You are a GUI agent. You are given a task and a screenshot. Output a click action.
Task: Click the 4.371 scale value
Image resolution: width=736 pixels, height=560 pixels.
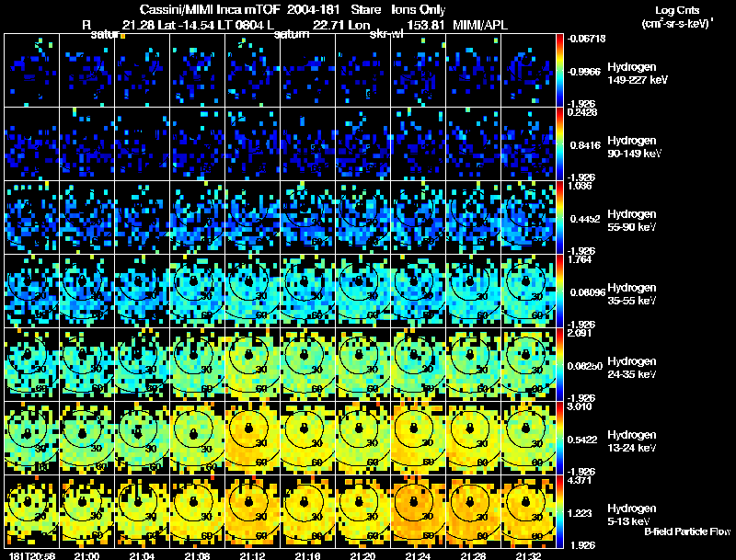580,480
